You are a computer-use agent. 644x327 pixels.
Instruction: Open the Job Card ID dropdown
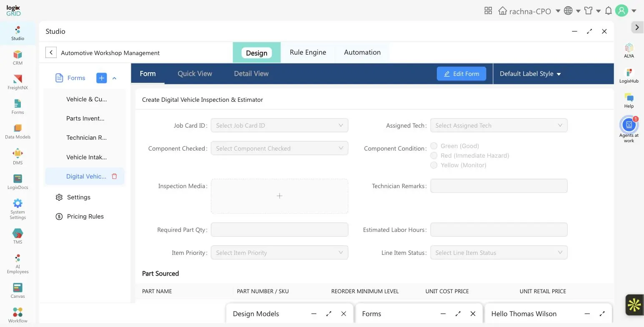[279, 126]
